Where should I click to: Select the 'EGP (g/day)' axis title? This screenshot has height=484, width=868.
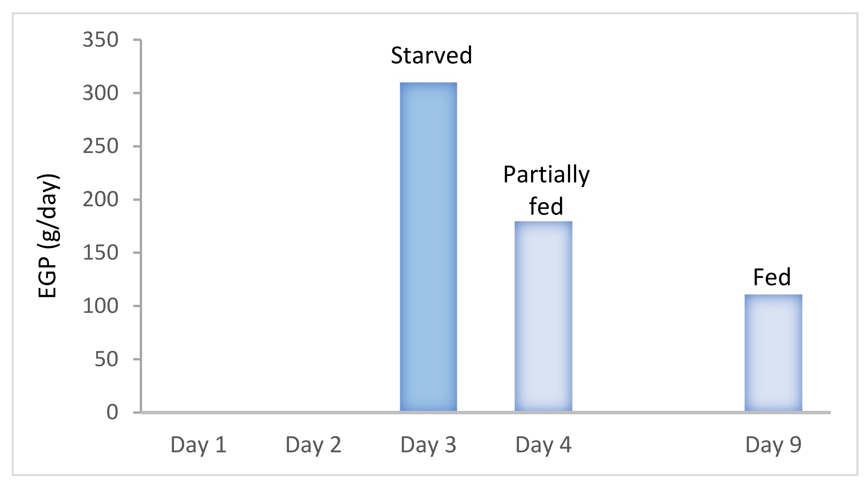(x=48, y=236)
